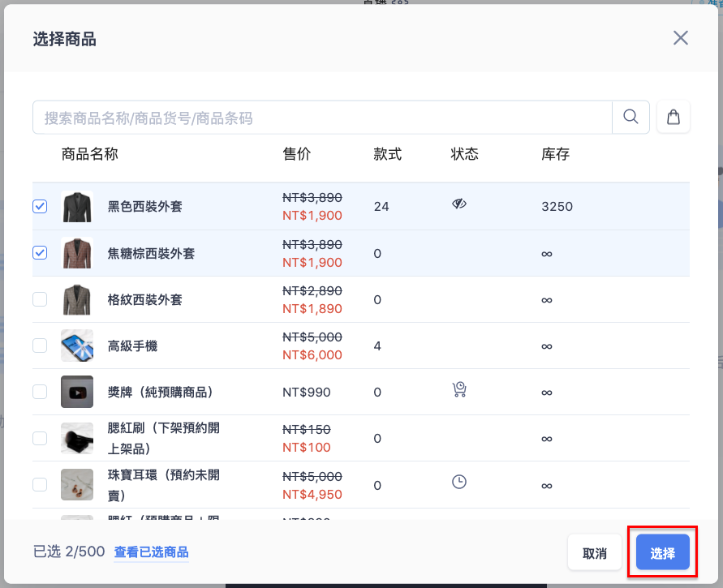
Task: Click preorder cart icon for 獎牌 row
Action: 459,389
